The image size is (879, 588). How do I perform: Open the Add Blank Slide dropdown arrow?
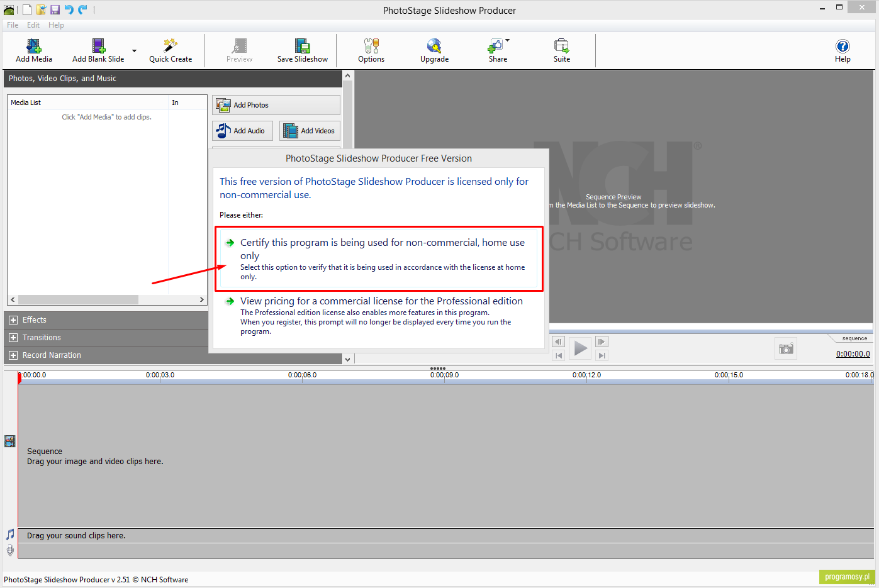[x=134, y=51]
